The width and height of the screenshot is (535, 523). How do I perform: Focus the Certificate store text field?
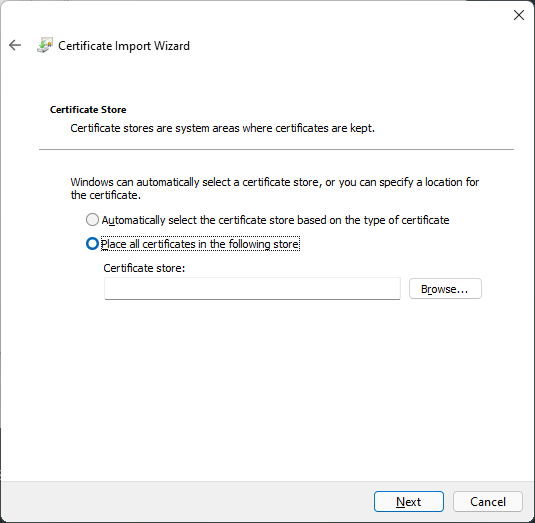pyautogui.click(x=252, y=289)
